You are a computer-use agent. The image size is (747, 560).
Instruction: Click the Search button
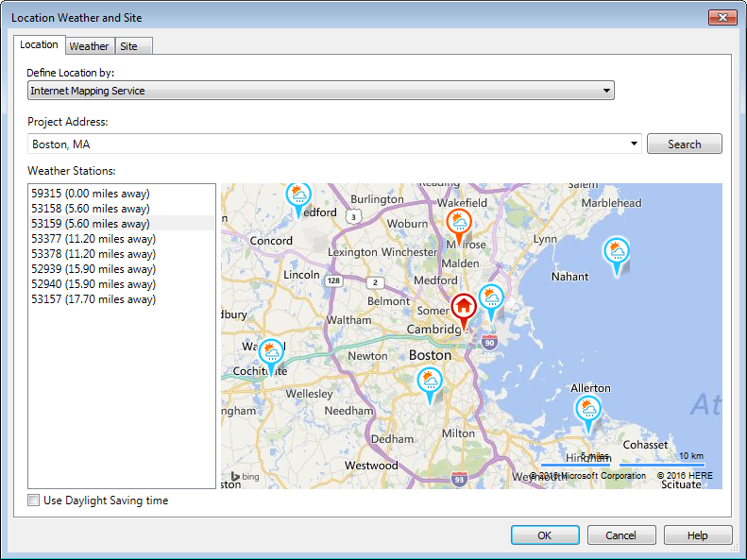[x=684, y=144]
